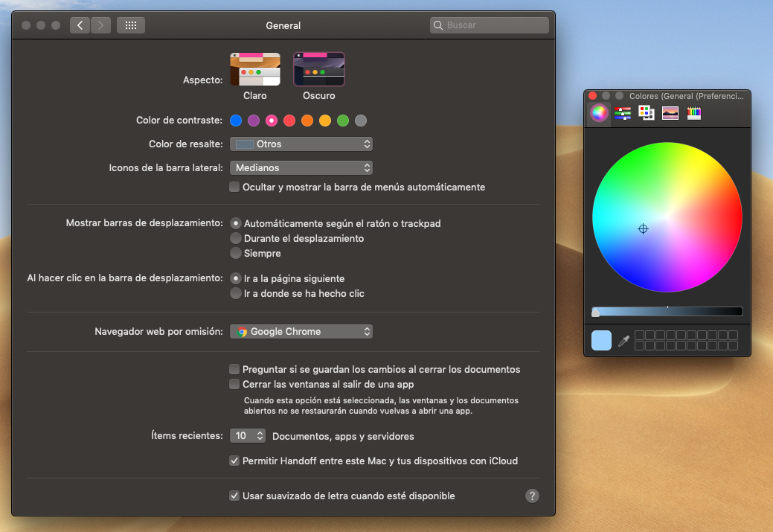Show all preferences grid button
The image size is (773, 532).
pos(131,25)
